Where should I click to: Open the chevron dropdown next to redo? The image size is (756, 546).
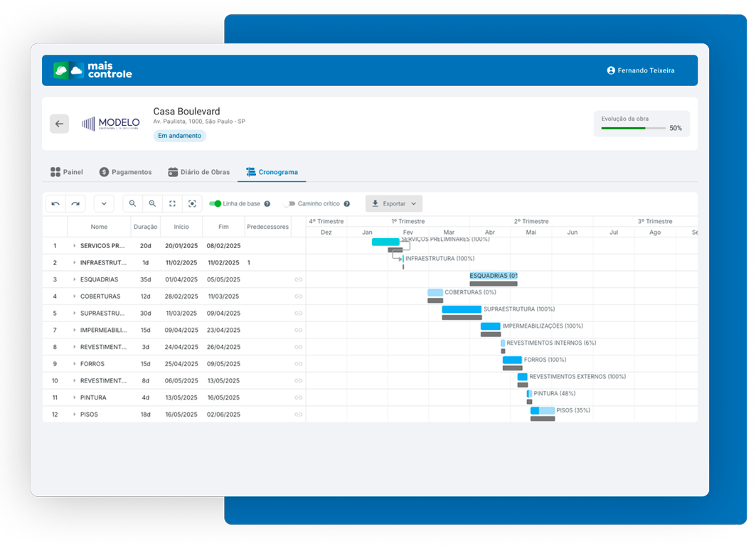(x=104, y=204)
